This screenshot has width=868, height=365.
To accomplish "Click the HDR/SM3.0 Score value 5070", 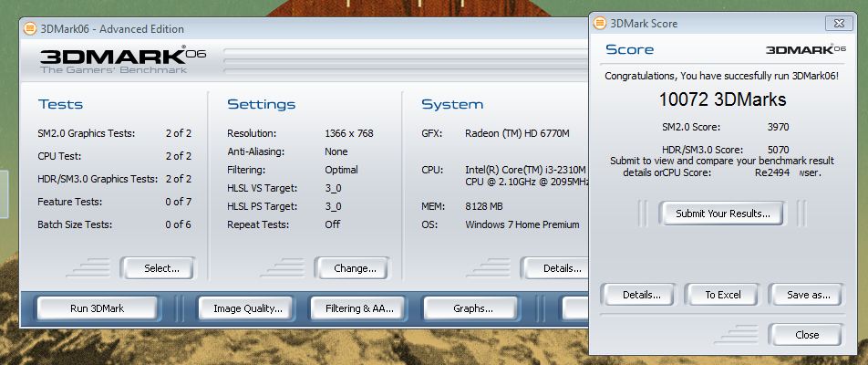I will point(778,150).
